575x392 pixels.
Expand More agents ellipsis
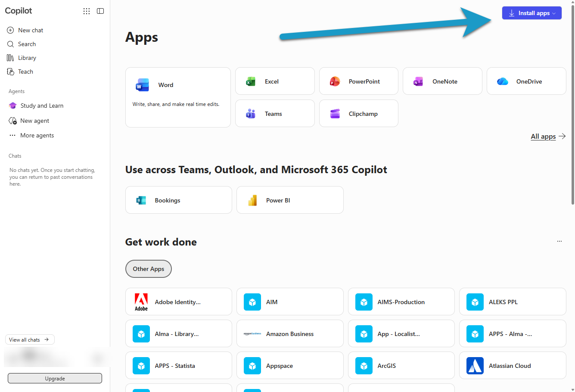[x=12, y=135]
